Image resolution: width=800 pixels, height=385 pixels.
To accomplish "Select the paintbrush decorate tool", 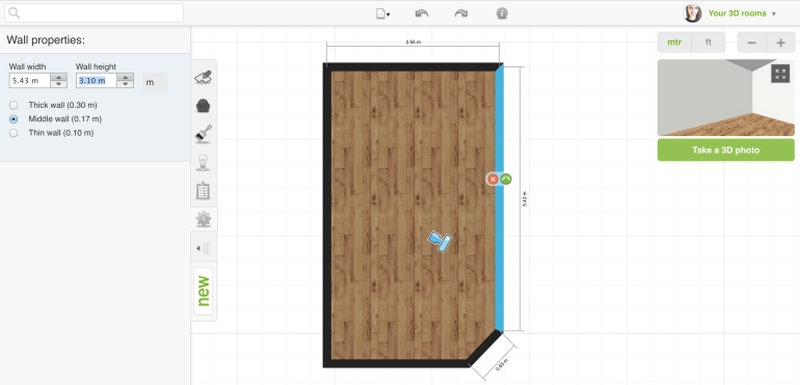I will pyautogui.click(x=204, y=134).
